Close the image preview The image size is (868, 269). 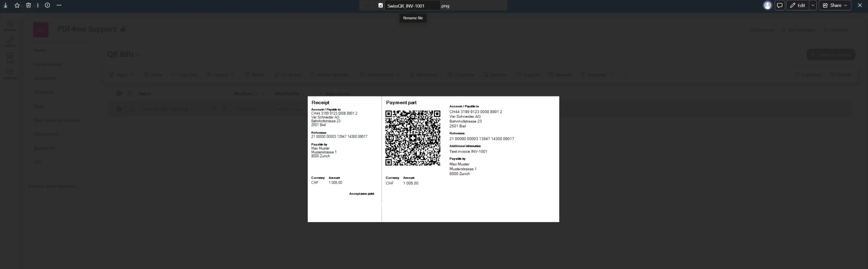pos(860,5)
